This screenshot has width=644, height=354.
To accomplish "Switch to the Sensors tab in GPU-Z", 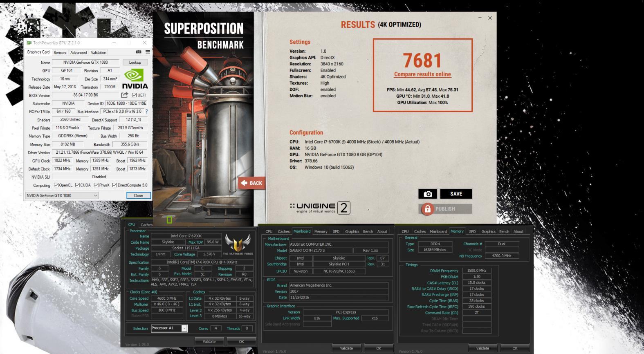I will click(60, 52).
